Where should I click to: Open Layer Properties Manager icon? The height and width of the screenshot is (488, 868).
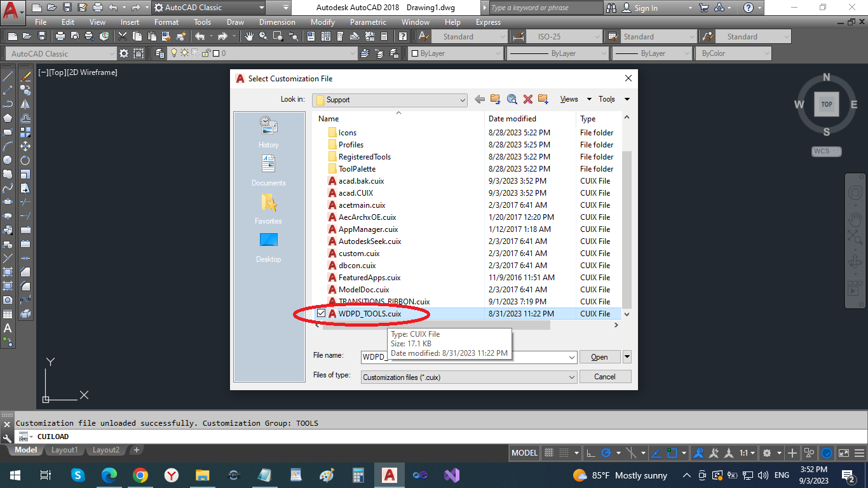click(159, 53)
